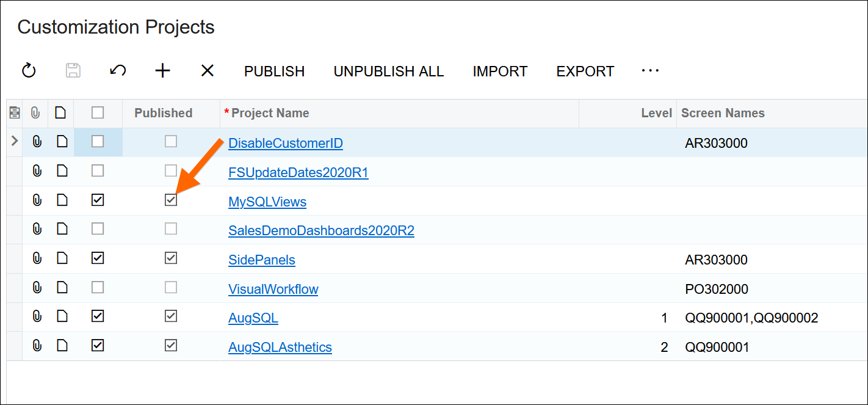Click Published checkbox in MySQLViews row
The height and width of the screenshot is (405, 868).
click(x=171, y=200)
